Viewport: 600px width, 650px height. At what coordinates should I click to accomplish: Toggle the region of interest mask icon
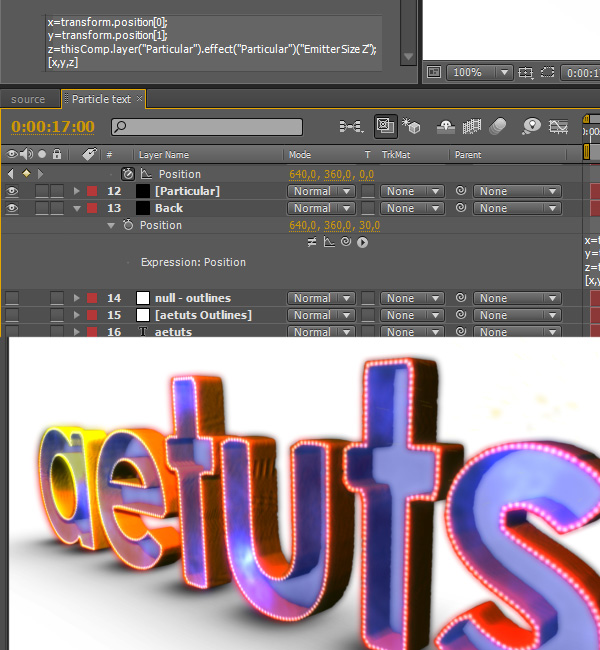click(x=547, y=72)
